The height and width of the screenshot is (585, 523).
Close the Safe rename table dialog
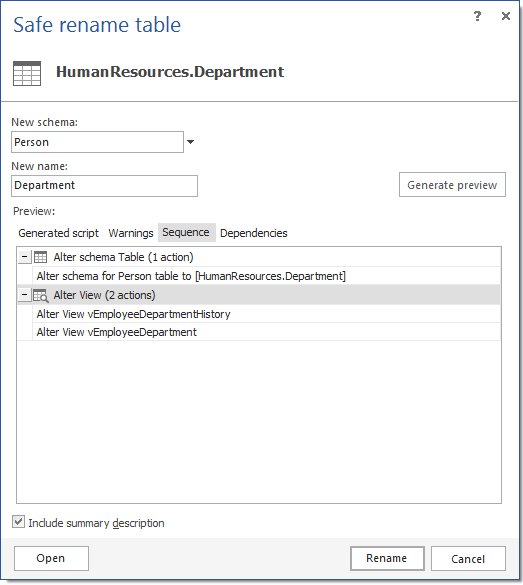coord(505,16)
